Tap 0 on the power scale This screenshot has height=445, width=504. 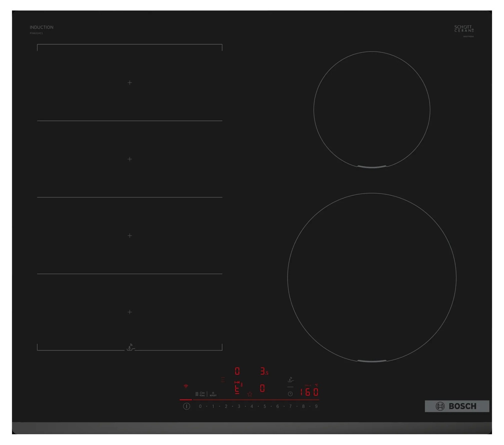click(x=200, y=406)
